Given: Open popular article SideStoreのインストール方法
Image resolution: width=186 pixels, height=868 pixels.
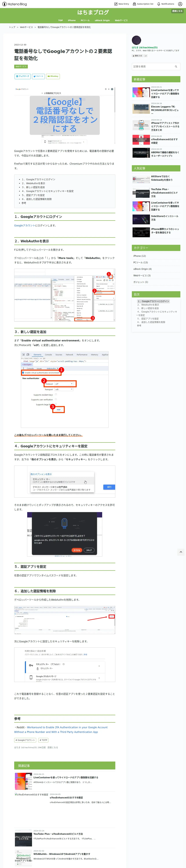Looking at the screenshot, I should pyautogui.click(x=165, y=218).
